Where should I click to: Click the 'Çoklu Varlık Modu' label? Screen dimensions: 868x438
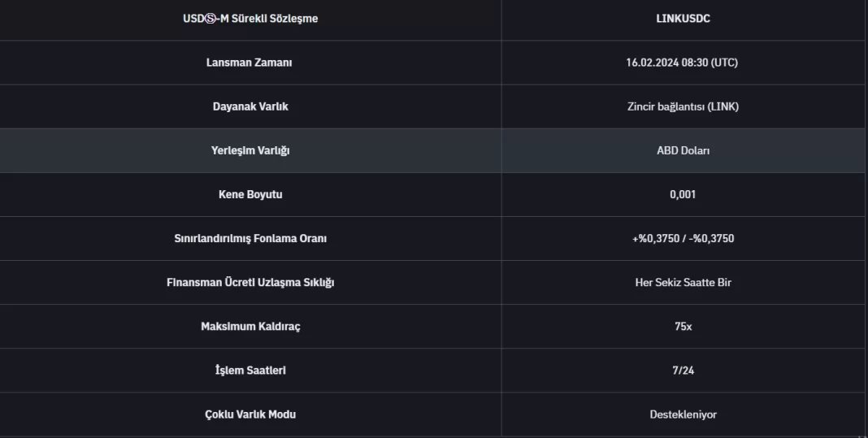point(250,414)
